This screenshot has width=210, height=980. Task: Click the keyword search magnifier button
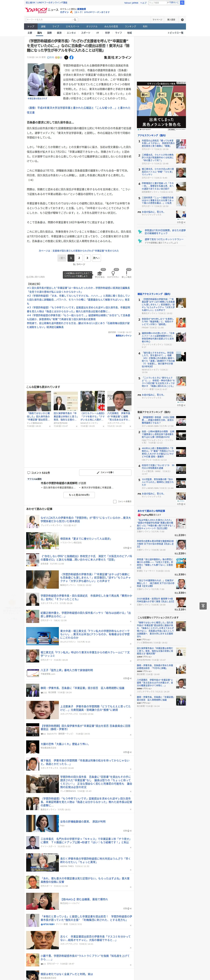(x=75, y=20)
